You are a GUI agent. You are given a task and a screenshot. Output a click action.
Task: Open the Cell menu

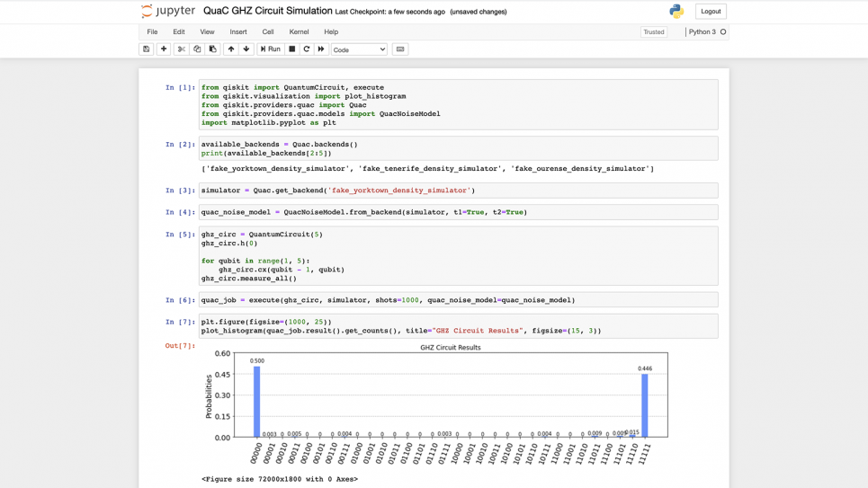coord(268,31)
